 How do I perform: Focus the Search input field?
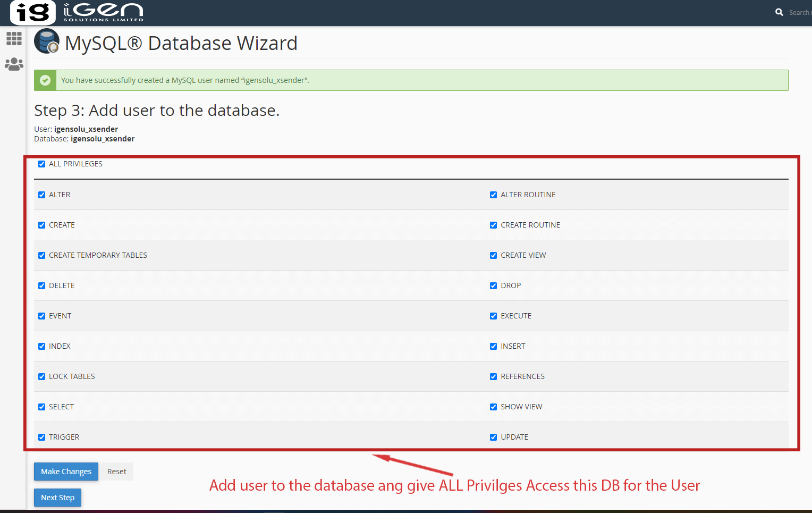[x=799, y=12]
